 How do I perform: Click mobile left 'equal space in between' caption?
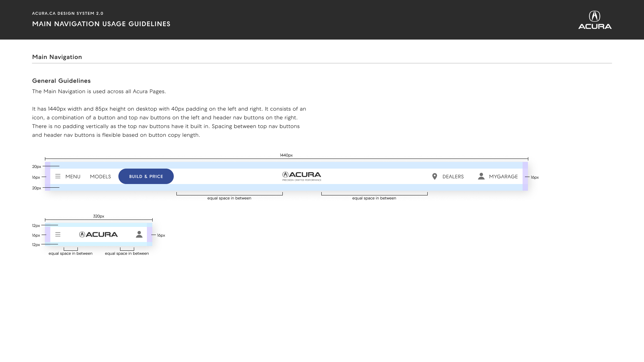click(x=70, y=253)
